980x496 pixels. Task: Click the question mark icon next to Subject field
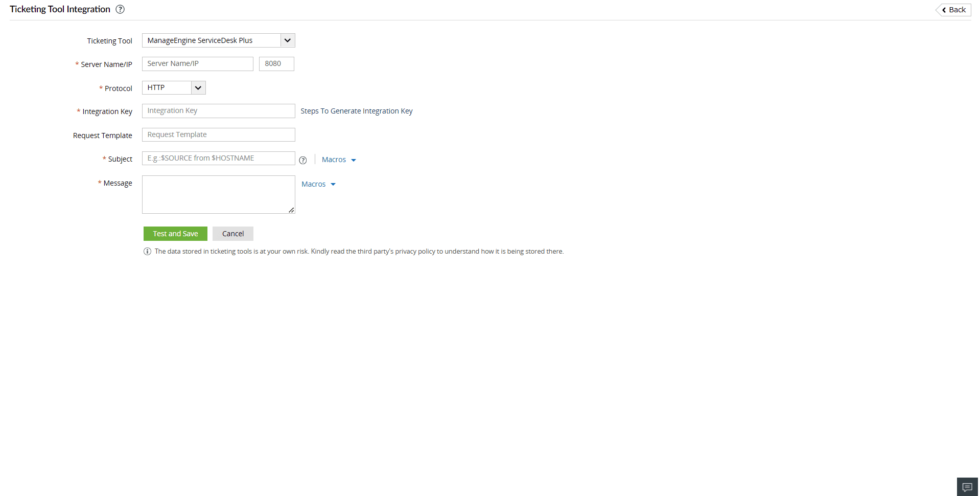[303, 160]
